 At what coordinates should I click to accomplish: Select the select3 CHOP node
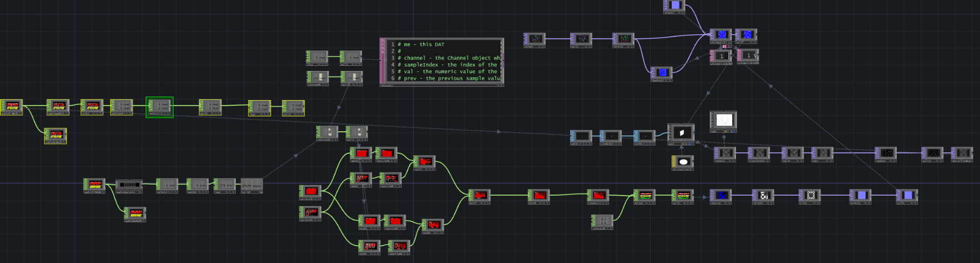[167, 185]
